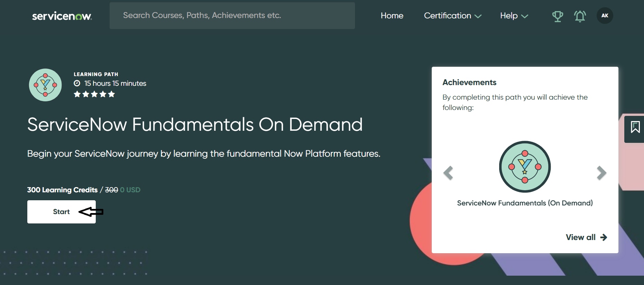Click the ServiceNow Fundamentals (On Demand) achievement label

[x=525, y=203]
